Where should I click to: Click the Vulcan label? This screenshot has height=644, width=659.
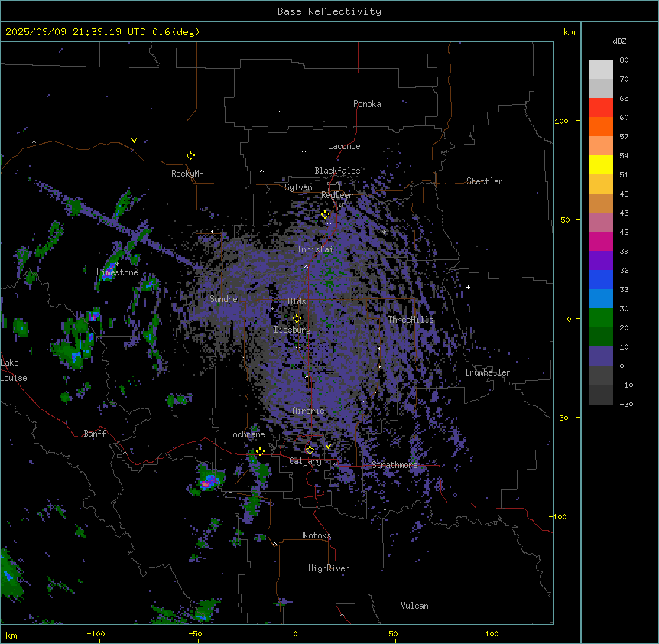tap(415, 606)
